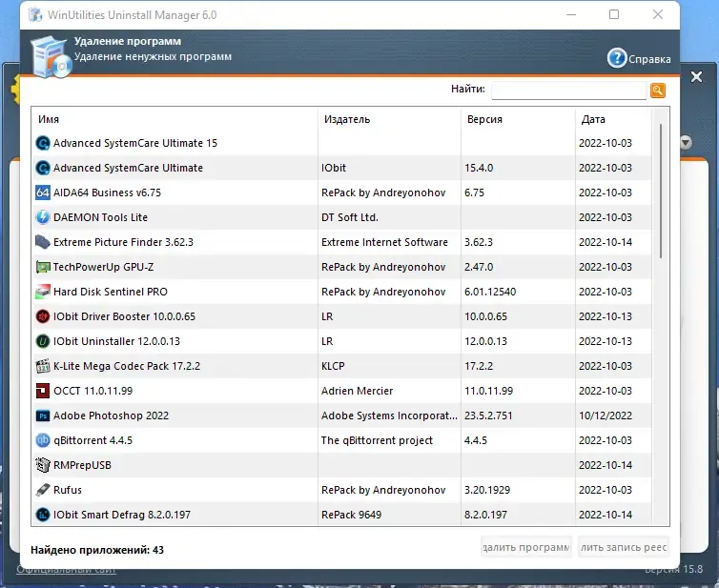Select Hard Disk Sentinel PRO entry

click(111, 292)
